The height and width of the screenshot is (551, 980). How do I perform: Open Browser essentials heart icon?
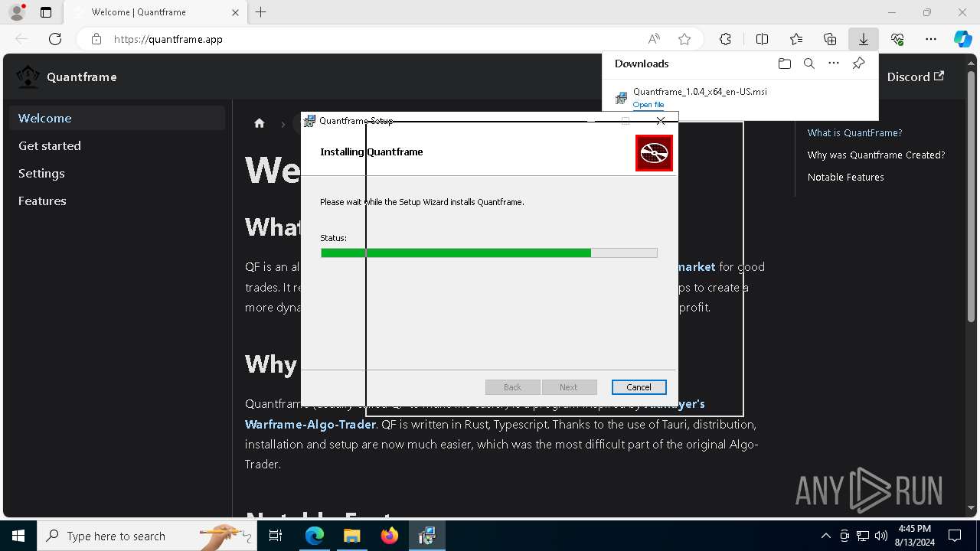[897, 39]
